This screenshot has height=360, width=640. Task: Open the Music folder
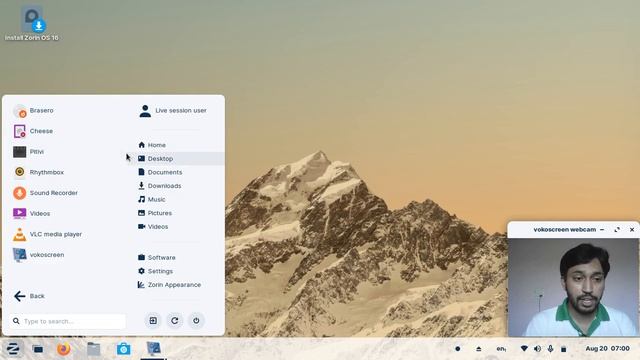coord(151,199)
